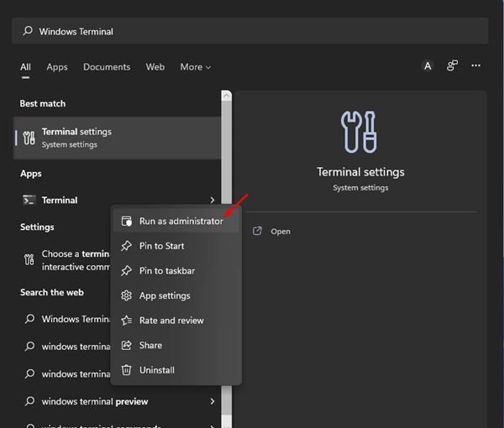Click the Run as administrator shield icon
The height and width of the screenshot is (428, 504).
click(x=126, y=221)
